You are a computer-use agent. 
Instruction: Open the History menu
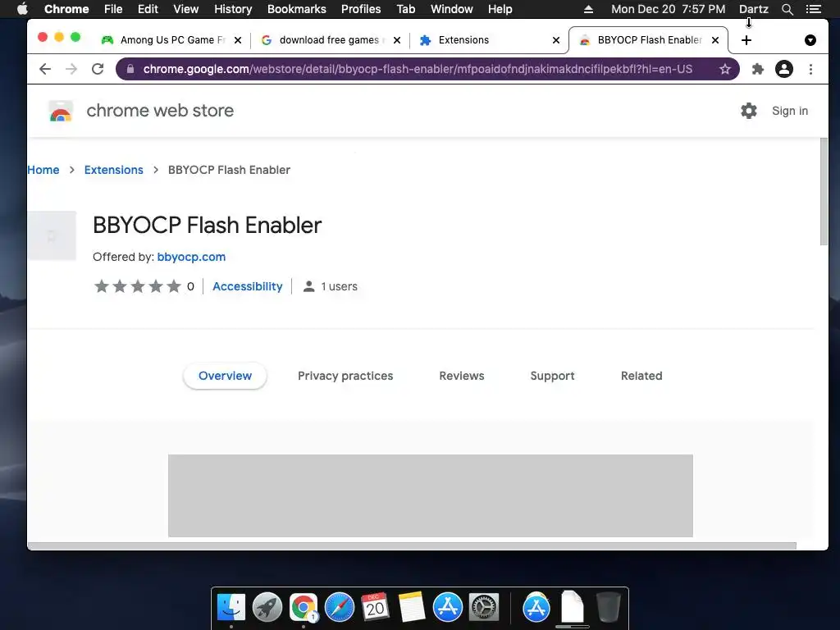pos(233,9)
